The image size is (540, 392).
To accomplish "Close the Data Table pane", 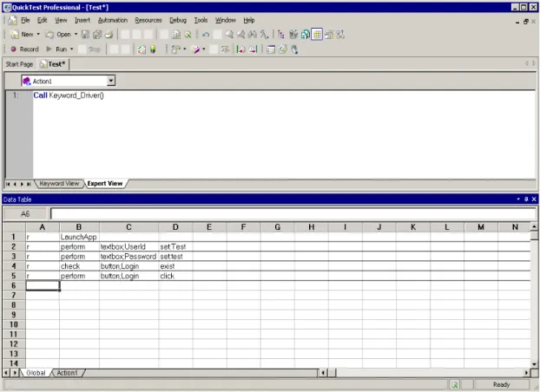I will coord(534,199).
